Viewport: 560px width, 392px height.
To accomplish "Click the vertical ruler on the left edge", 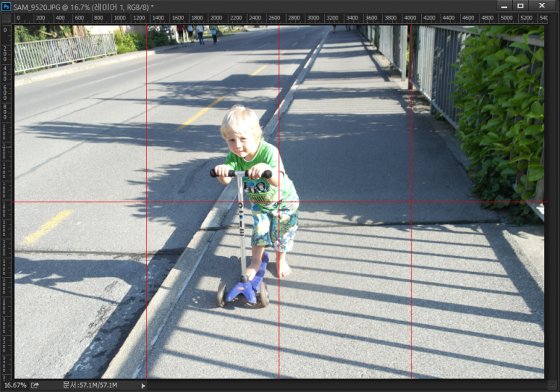I will tap(6, 224).
